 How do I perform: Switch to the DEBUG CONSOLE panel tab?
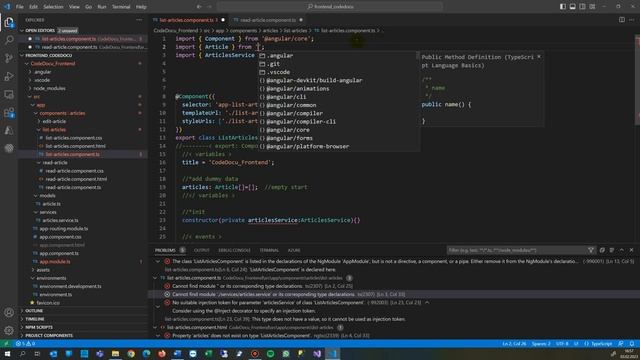point(234,250)
